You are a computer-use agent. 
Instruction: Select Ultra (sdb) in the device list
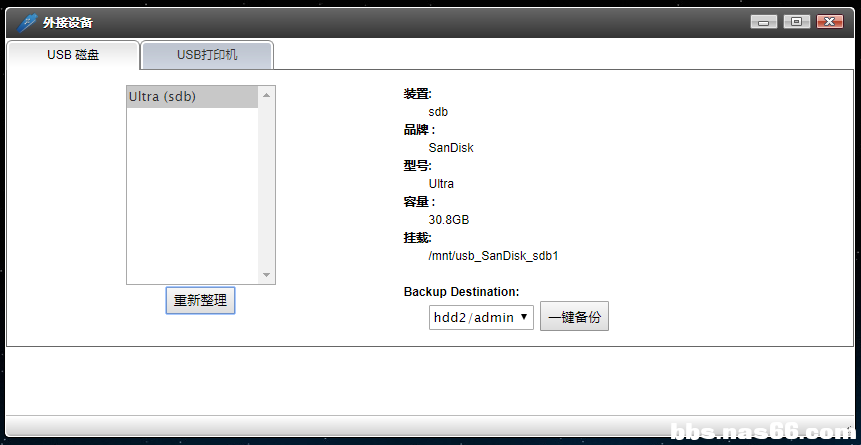(190, 97)
